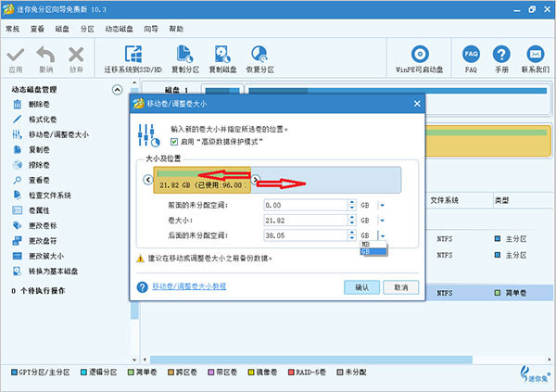Open the Move/Resize Volume tutorial link
This screenshot has height=392, width=556.
click(189, 286)
